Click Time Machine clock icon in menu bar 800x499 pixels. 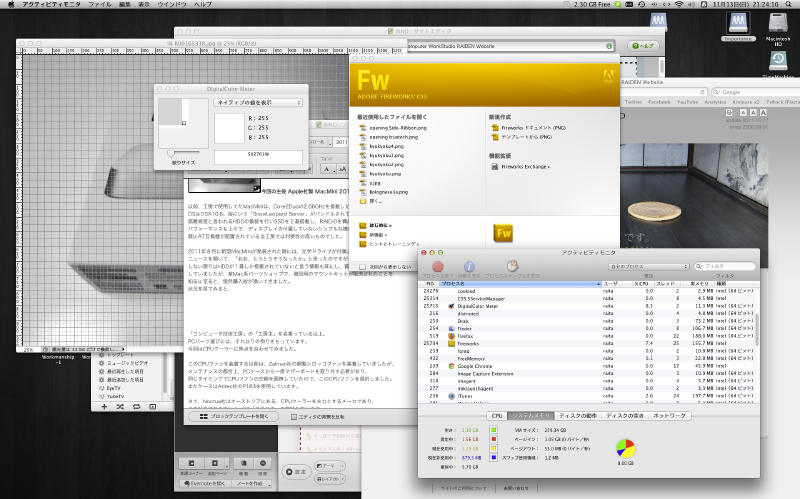(x=641, y=4)
